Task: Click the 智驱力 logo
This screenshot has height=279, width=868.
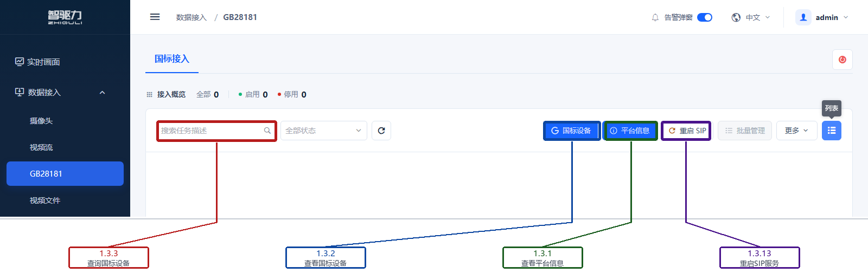Action: click(65, 17)
